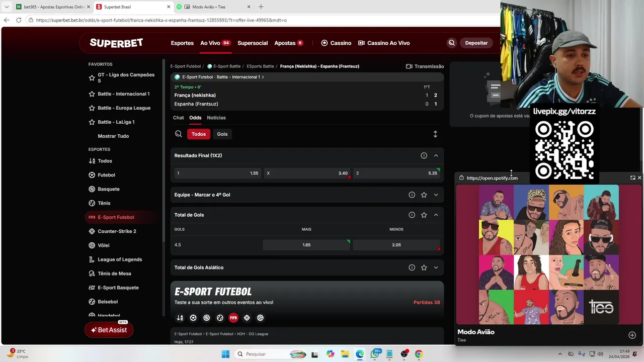
Task: Select volleyball icon in live events strip
Action: pyautogui.click(x=260, y=318)
